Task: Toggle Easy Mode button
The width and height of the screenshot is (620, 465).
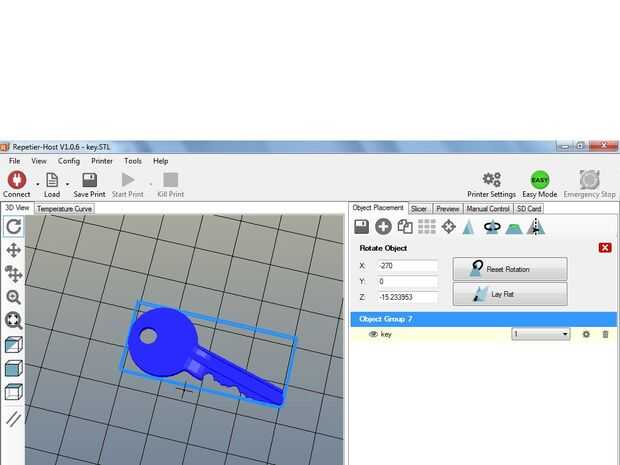Action: pos(540,180)
